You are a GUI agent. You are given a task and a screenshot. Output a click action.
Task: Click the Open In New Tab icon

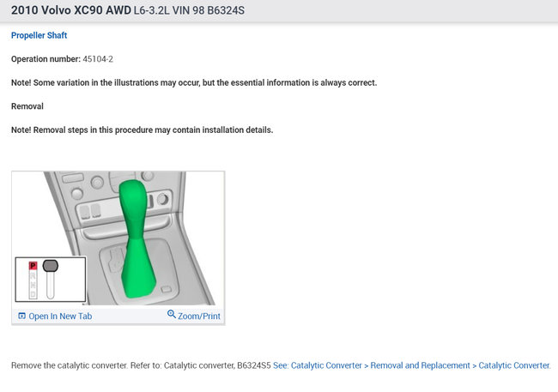[21, 316]
